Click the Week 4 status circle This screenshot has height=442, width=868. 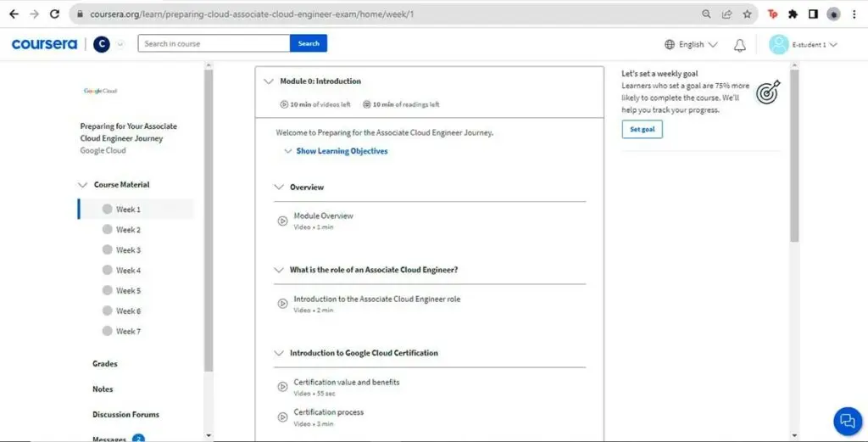(x=108, y=271)
